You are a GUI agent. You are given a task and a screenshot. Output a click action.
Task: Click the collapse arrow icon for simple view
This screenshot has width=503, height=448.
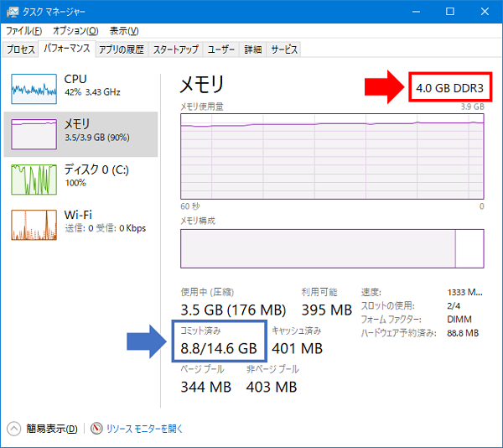(x=14, y=428)
